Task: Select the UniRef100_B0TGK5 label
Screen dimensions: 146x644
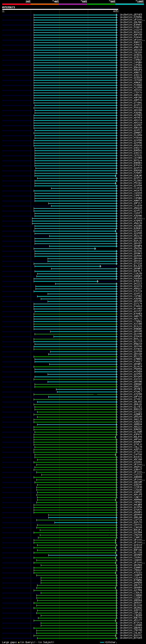Action: [131, 638]
